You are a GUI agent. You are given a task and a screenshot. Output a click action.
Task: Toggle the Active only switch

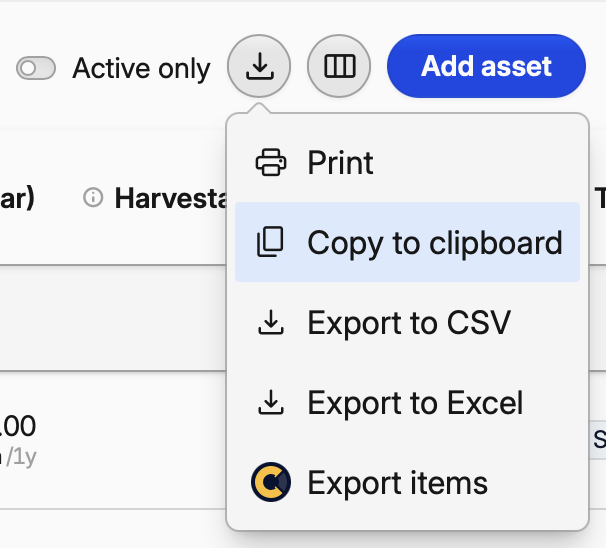coord(36,68)
